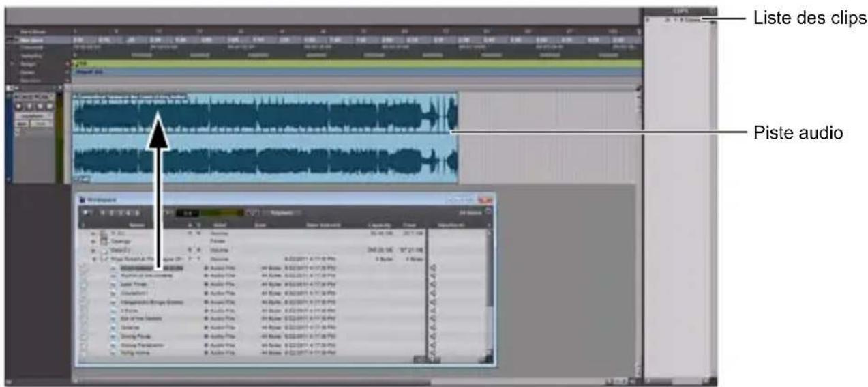Screen dimensions: 868x387
Task: Sort Workspace by the Date Indexed column
Action: coord(322,225)
